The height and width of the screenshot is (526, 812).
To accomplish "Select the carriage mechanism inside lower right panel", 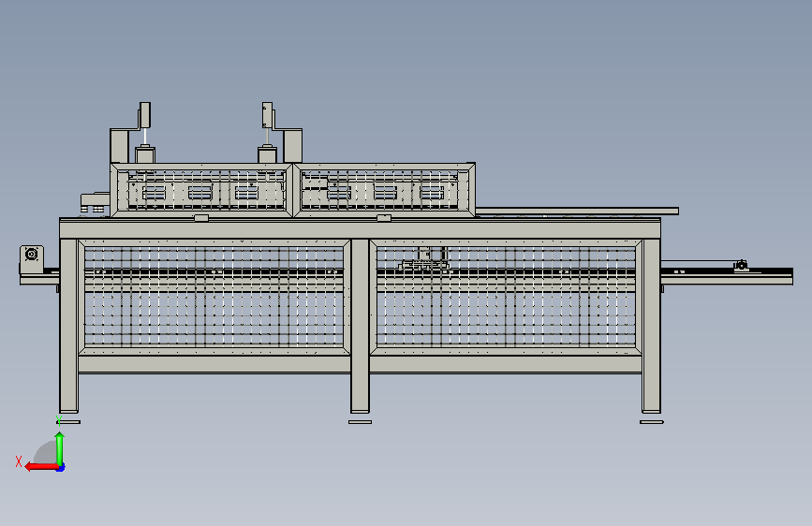I will [424, 260].
